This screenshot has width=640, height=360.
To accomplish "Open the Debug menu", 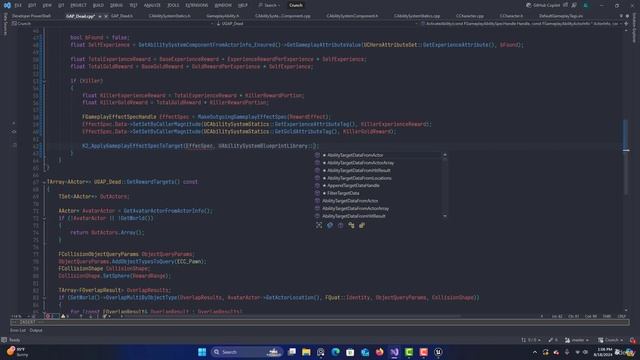I will tap(116, 5).
